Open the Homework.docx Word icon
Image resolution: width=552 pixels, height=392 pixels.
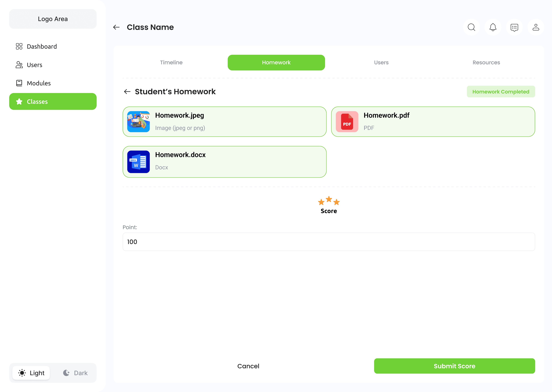[139, 162]
